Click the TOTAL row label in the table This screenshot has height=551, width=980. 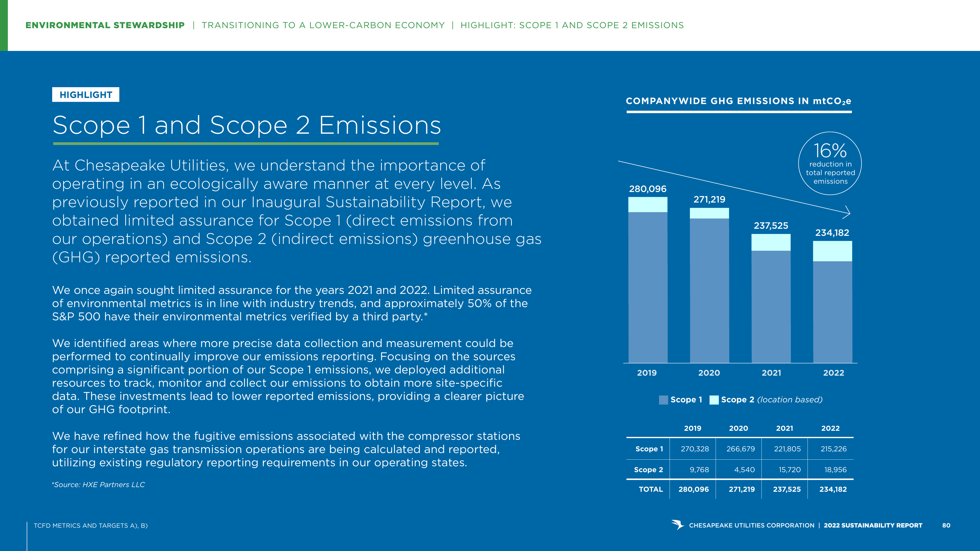650,489
